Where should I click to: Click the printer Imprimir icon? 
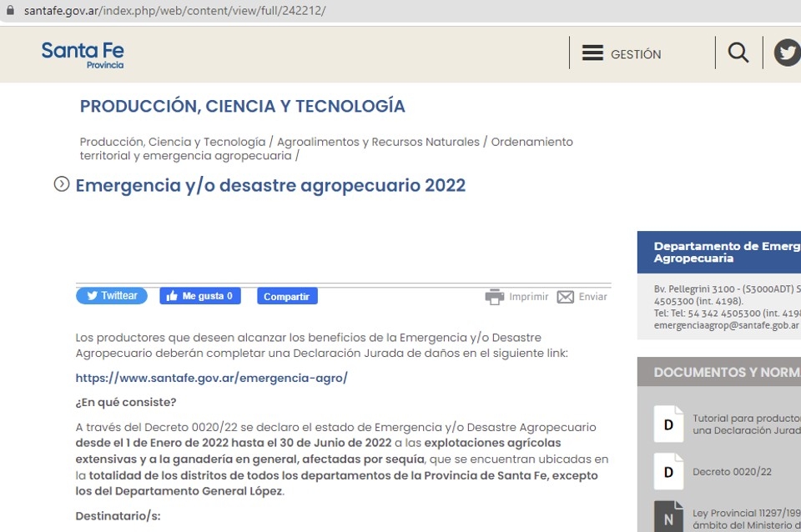[x=495, y=297]
